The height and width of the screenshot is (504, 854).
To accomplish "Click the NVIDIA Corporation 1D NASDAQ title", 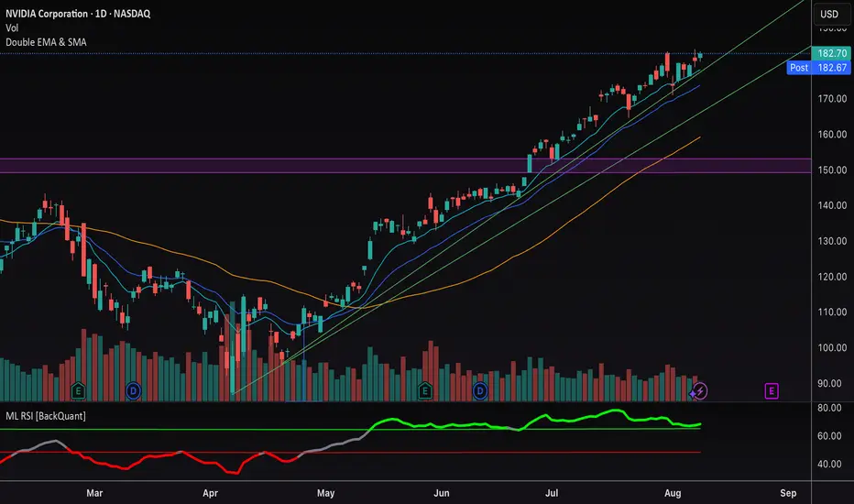I will coord(78,14).
